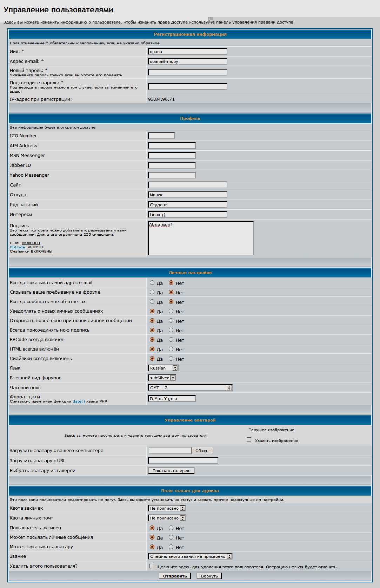Choose Да for hiding presence on forum
The image size is (380, 588).
coord(152,292)
